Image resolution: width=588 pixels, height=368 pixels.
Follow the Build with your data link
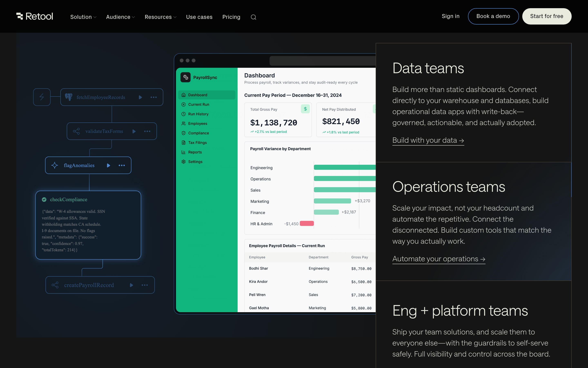pyautogui.click(x=428, y=140)
